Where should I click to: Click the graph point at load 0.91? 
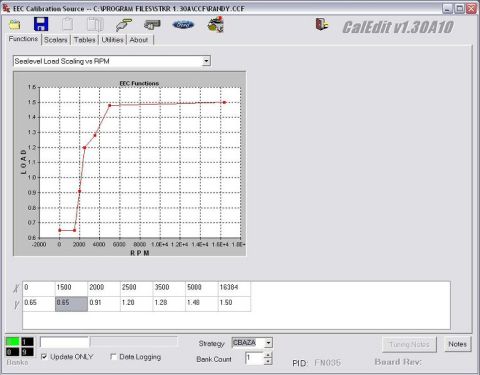point(79,191)
